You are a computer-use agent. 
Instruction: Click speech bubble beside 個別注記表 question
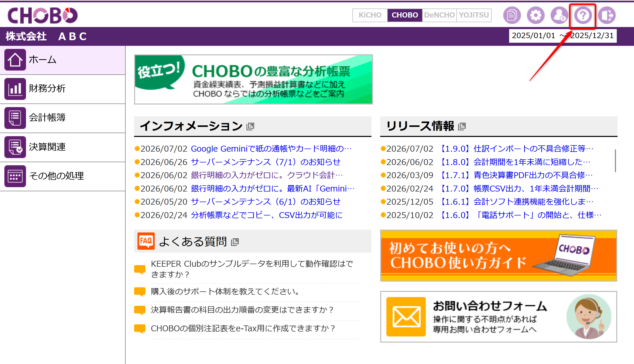tap(140, 328)
